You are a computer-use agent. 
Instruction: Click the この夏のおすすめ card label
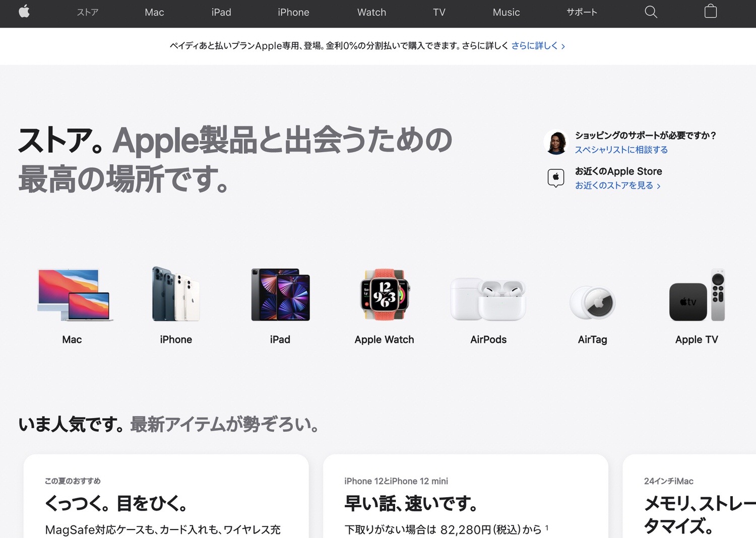(73, 481)
